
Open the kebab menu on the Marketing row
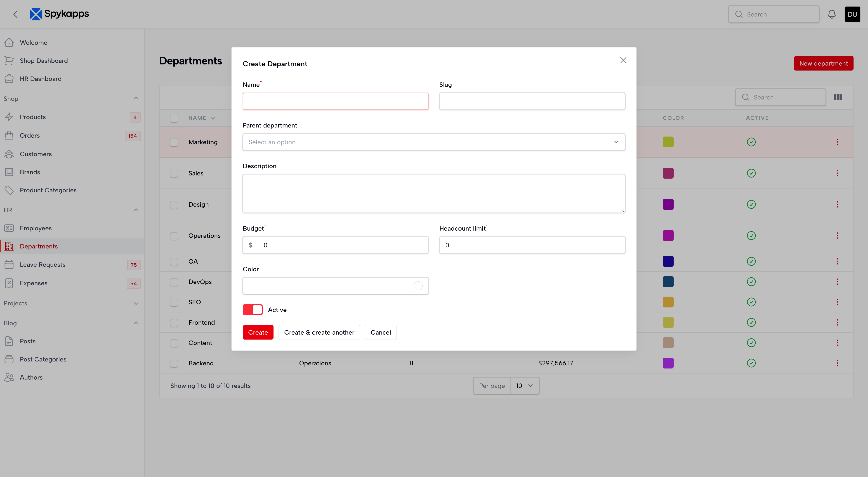pos(838,142)
